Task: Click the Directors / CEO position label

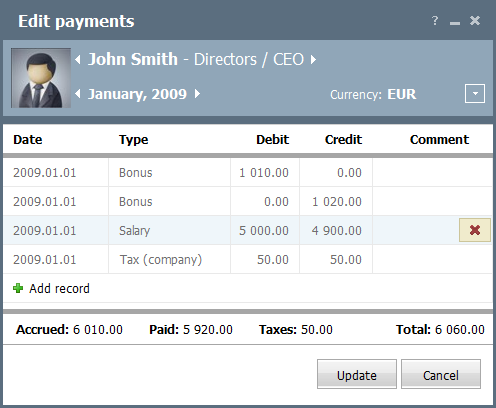Action: 249,60
